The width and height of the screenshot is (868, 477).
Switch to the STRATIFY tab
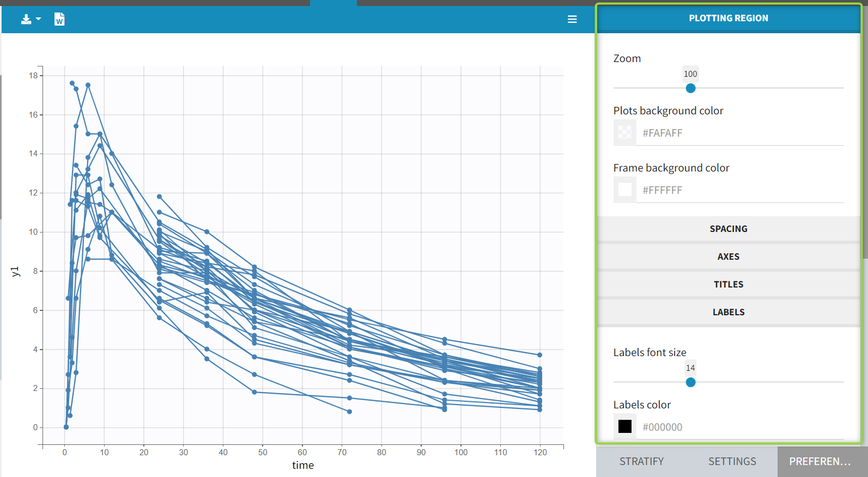click(641, 462)
